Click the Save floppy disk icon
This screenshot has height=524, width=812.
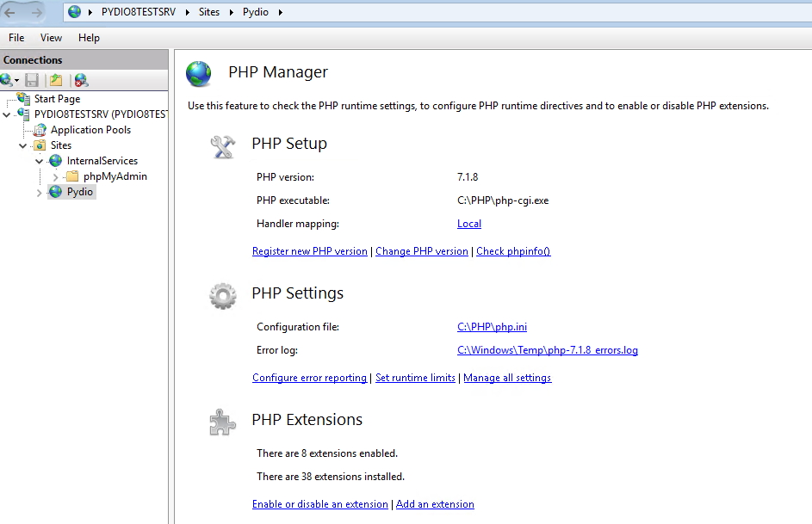32,80
